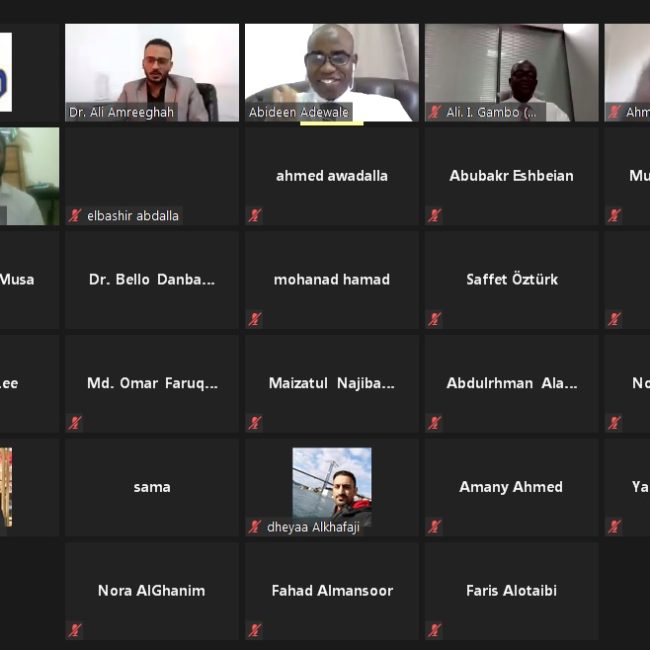Click muted mic icon beside elbashir abdalla

pos(75,216)
